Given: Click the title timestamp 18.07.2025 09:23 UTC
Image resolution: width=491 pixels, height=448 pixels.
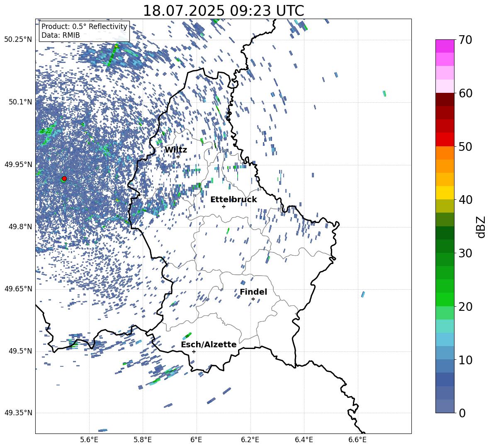Looking at the screenshot, I should [223, 11].
